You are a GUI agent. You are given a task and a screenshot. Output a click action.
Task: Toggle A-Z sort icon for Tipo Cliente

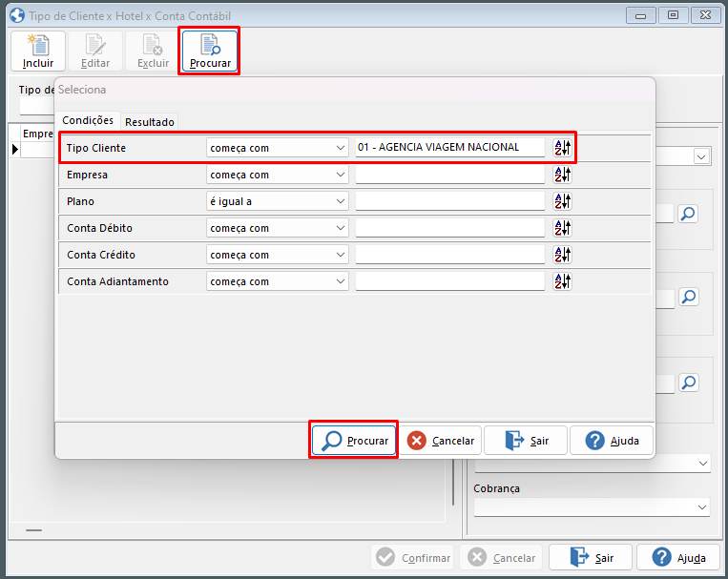(562, 148)
